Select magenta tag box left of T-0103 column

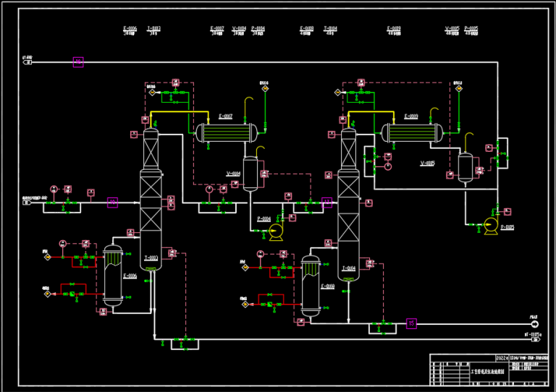point(112,203)
